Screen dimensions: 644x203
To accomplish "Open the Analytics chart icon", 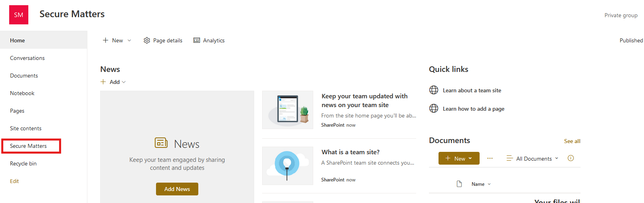I will tap(197, 40).
